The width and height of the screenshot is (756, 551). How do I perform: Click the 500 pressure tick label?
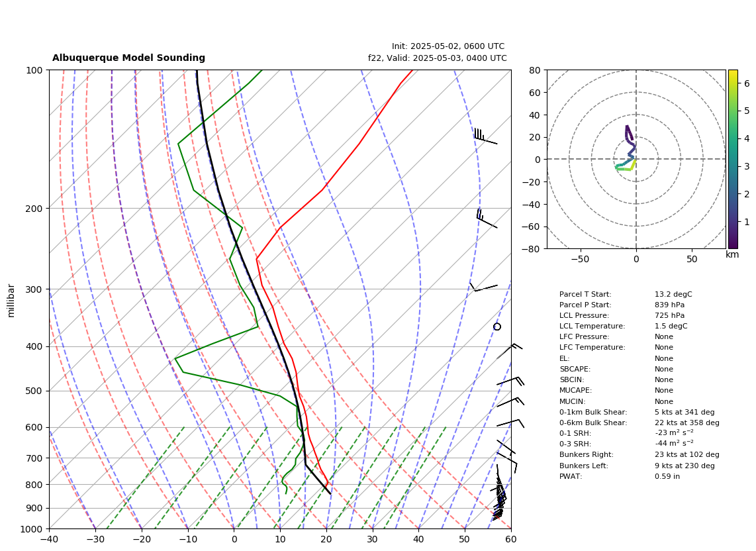(34, 391)
